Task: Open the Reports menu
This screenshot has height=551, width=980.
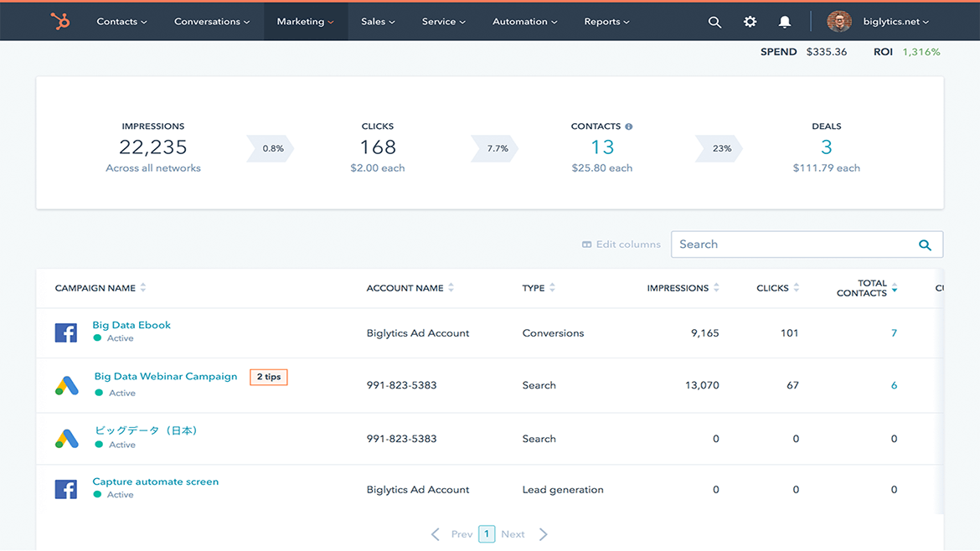Action: click(606, 22)
